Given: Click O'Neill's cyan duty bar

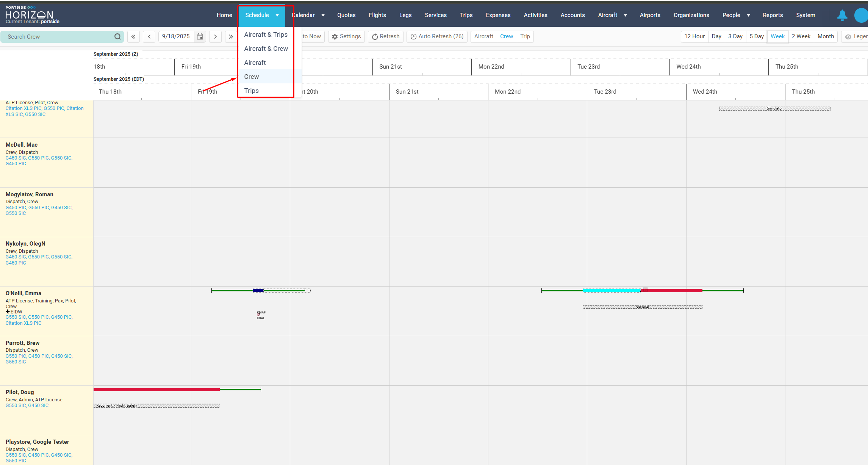Looking at the screenshot, I should (x=611, y=291).
